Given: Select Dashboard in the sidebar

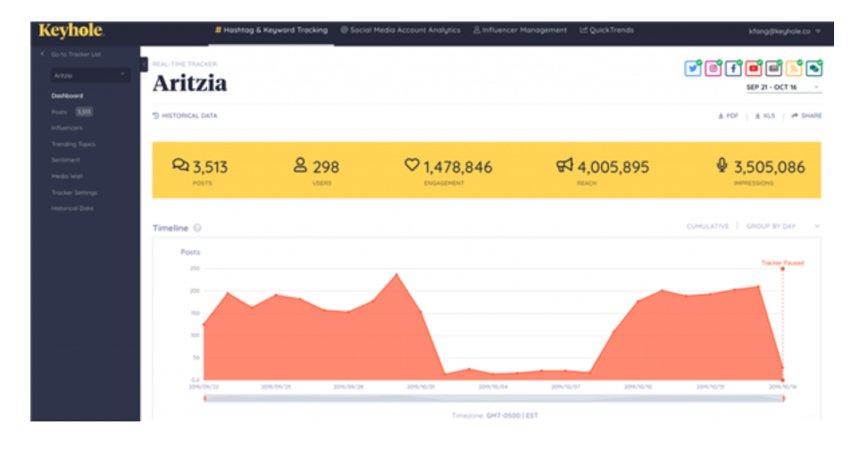Looking at the screenshot, I should point(67,96).
